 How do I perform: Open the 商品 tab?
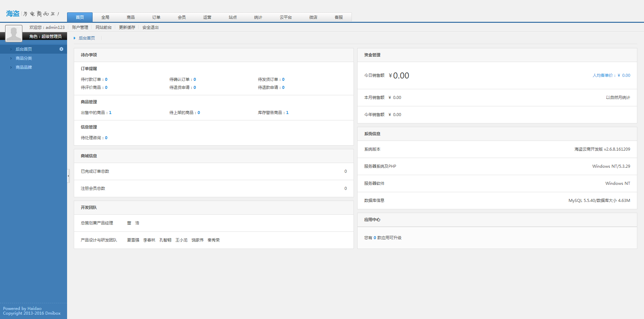[131, 17]
